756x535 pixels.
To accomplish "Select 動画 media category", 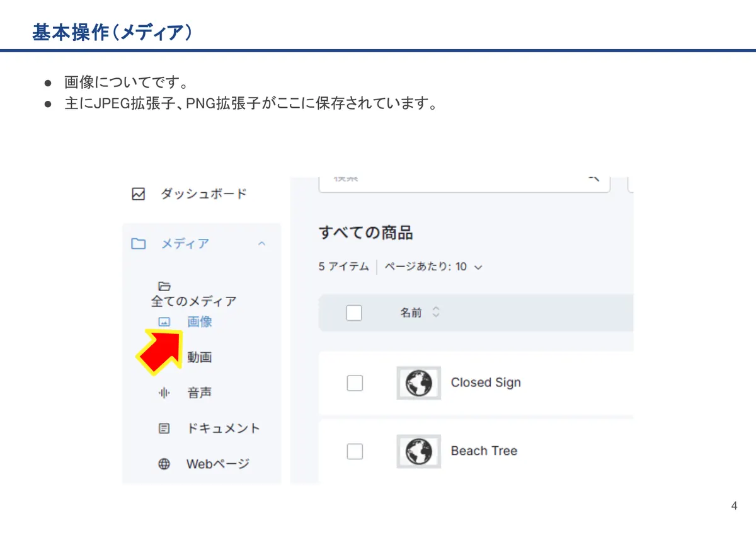I will point(200,357).
